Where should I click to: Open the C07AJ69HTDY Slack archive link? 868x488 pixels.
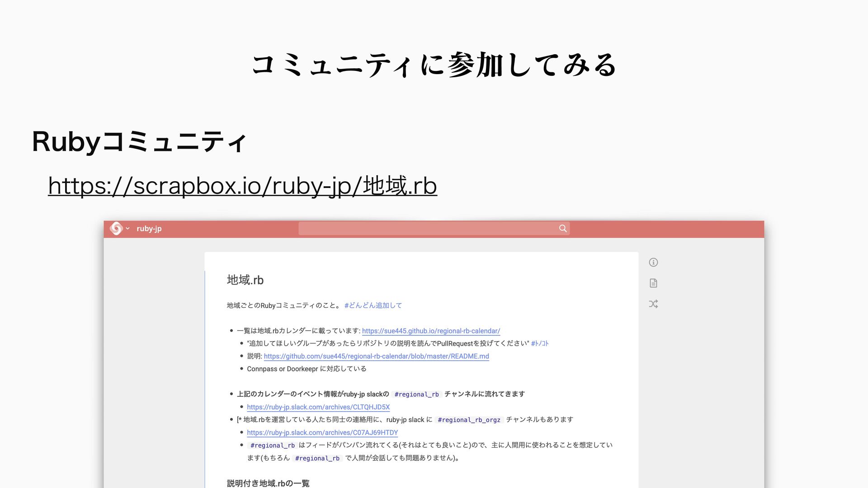[x=322, y=432]
